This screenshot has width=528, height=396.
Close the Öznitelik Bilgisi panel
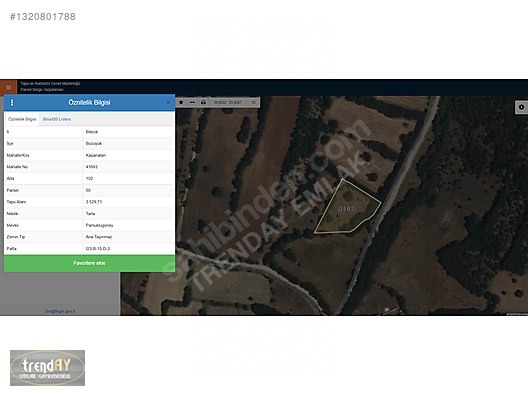168,102
